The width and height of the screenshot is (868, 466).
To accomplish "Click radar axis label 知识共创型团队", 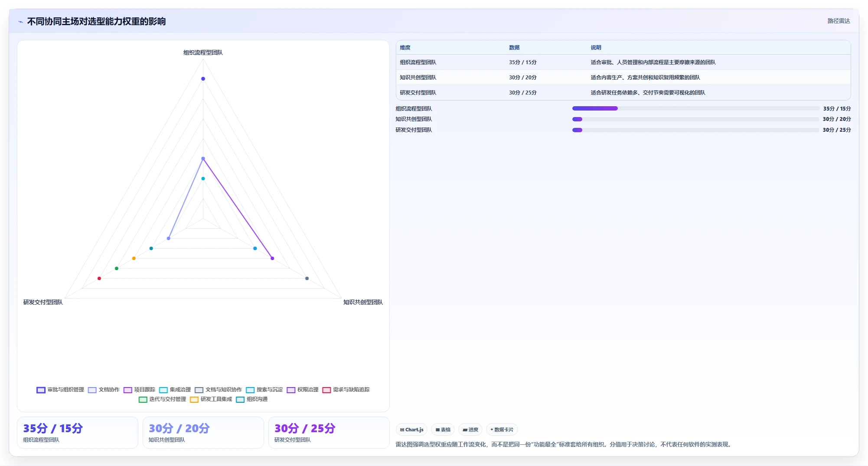I will click(363, 302).
